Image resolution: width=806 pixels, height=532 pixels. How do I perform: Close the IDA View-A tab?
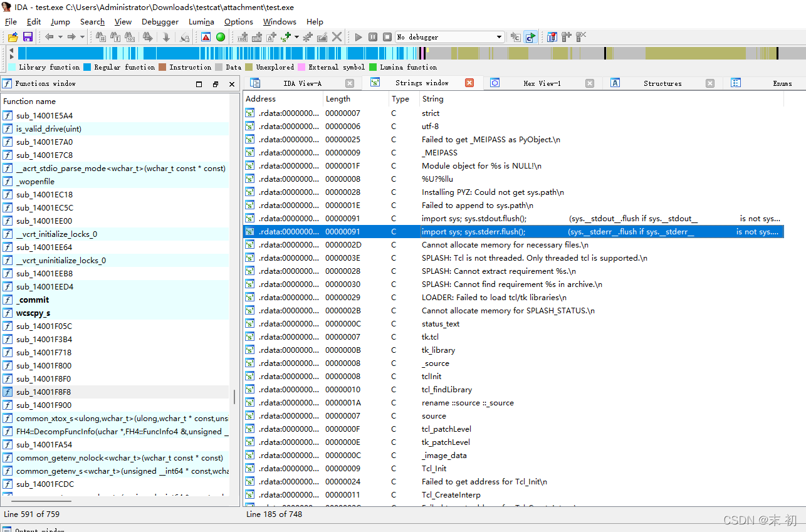(350, 83)
